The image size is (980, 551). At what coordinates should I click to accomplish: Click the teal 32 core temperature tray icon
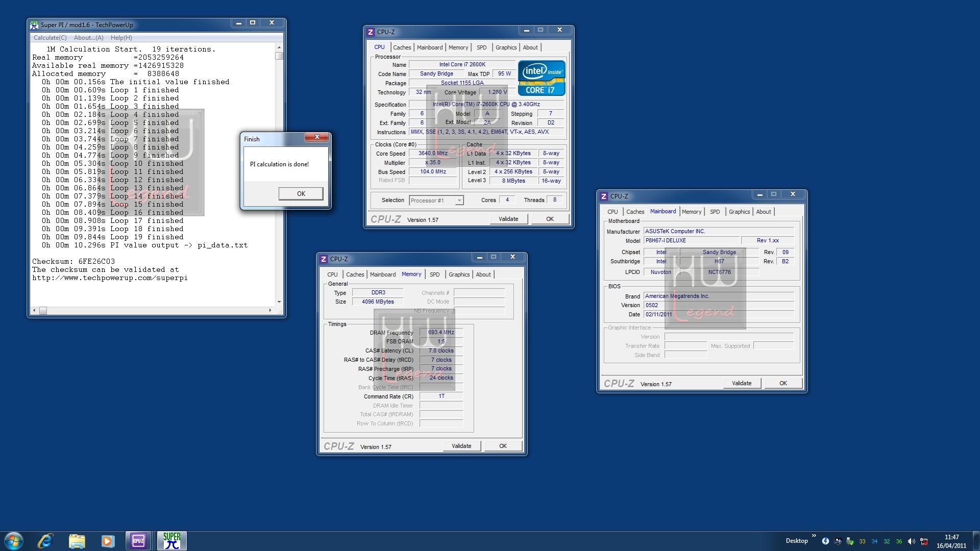pos(887,541)
